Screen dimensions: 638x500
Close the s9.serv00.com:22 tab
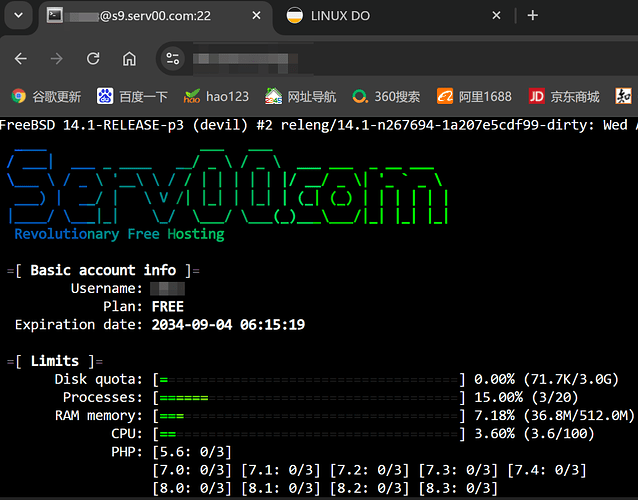257,16
